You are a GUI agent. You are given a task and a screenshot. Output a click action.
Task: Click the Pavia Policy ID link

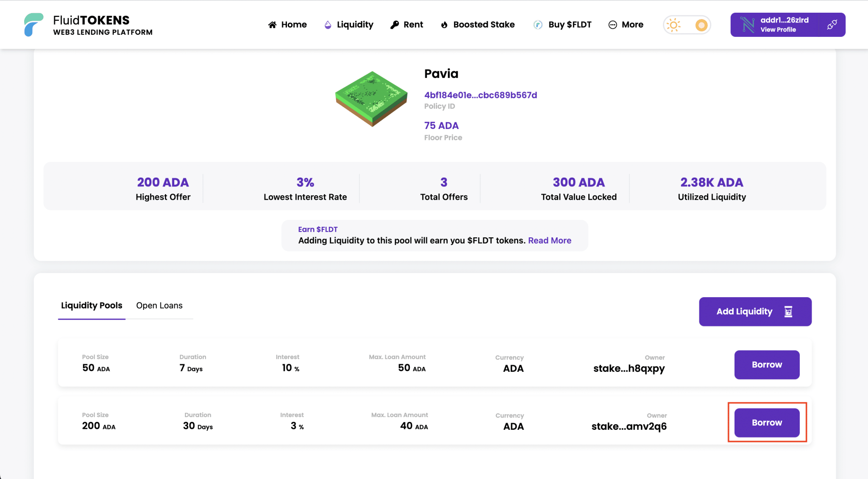(x=480, y=95)
